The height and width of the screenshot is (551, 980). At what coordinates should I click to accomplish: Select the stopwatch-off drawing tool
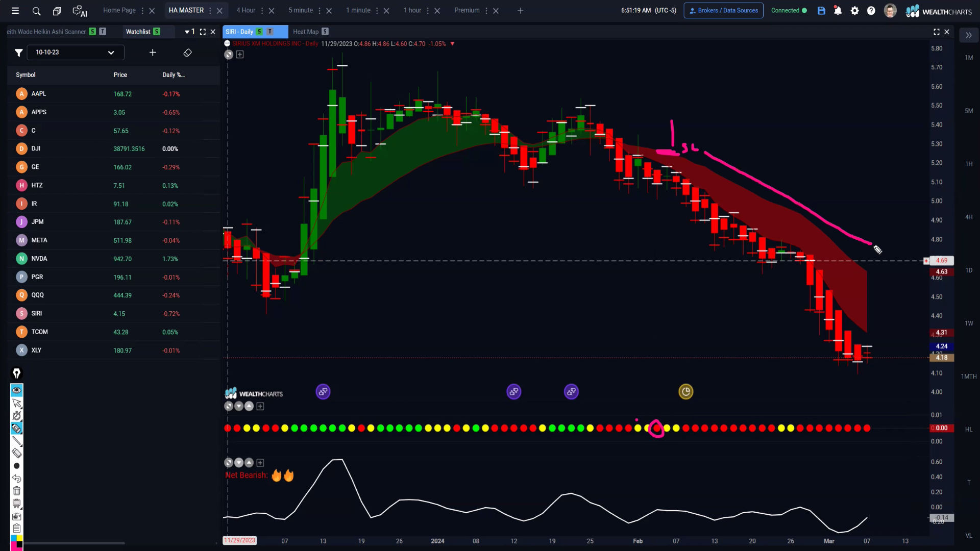click(x=16, y=416)
